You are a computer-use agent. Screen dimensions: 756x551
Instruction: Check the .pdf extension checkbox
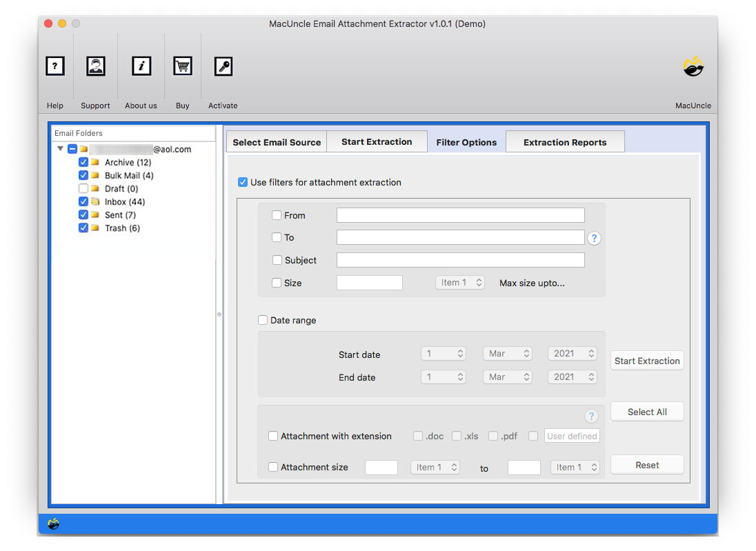[493, 436]
